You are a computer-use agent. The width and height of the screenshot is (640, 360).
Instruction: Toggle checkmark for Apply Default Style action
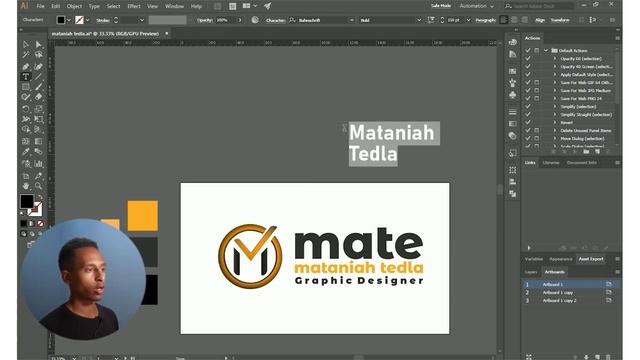[x=528, y=75]
